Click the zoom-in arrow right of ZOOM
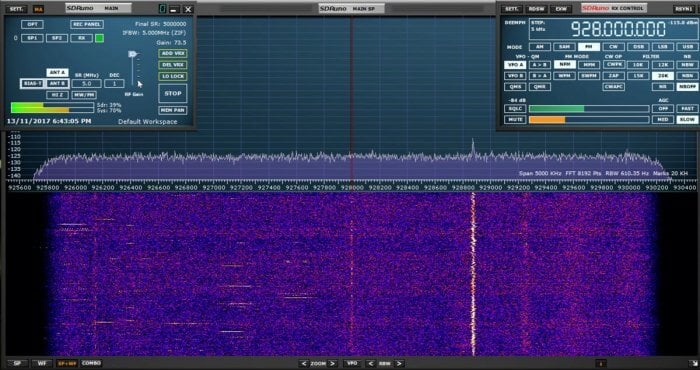This screenshot has width=700, height=370. pos(333,363)
